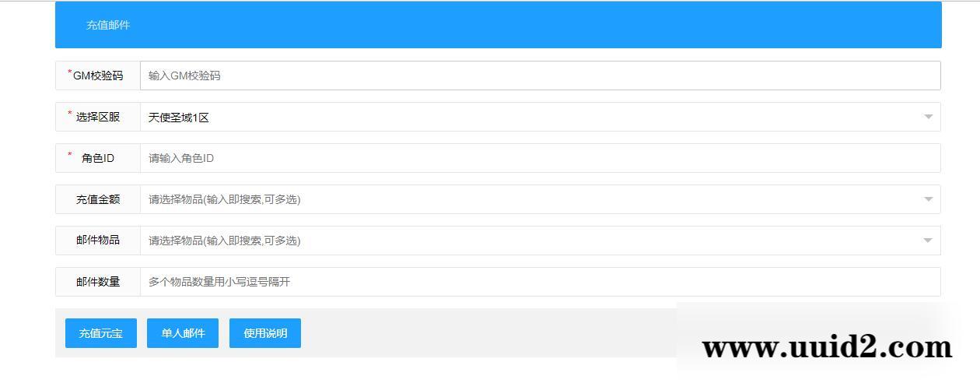This screenshot has width=980, height=390.
Task: Click the 邮件物品 field label
Action: coord(98,240)
